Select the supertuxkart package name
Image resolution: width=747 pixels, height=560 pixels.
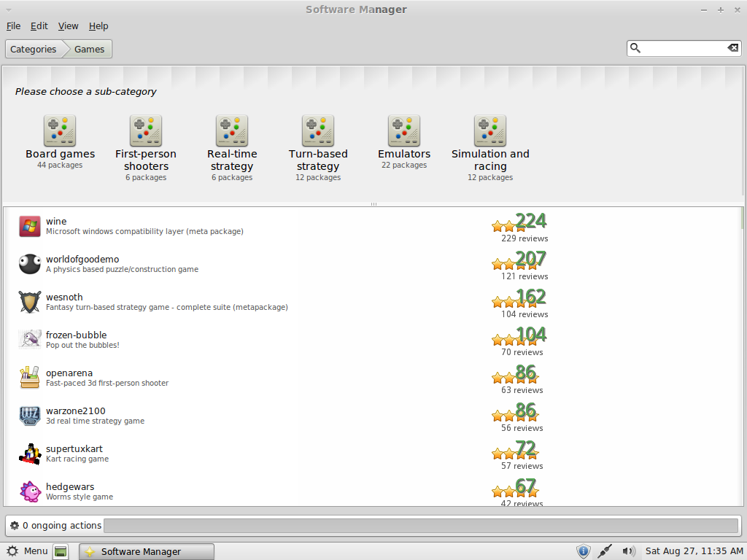coord(74,449)
